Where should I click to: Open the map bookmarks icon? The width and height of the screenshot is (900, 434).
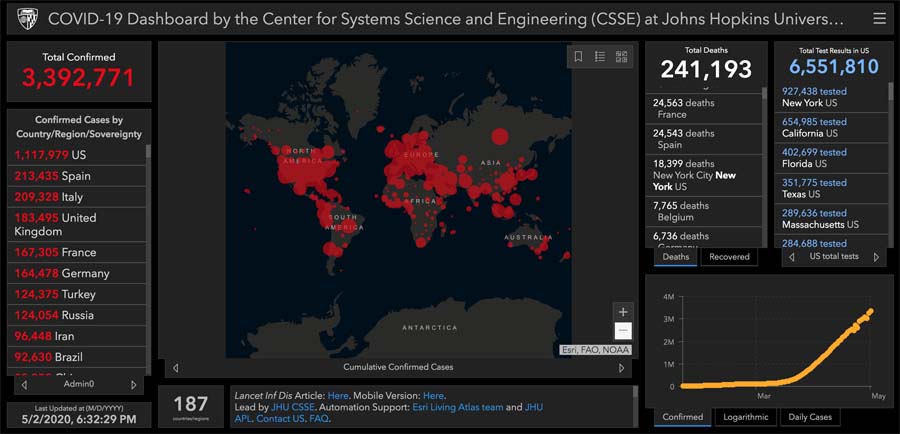578,56
